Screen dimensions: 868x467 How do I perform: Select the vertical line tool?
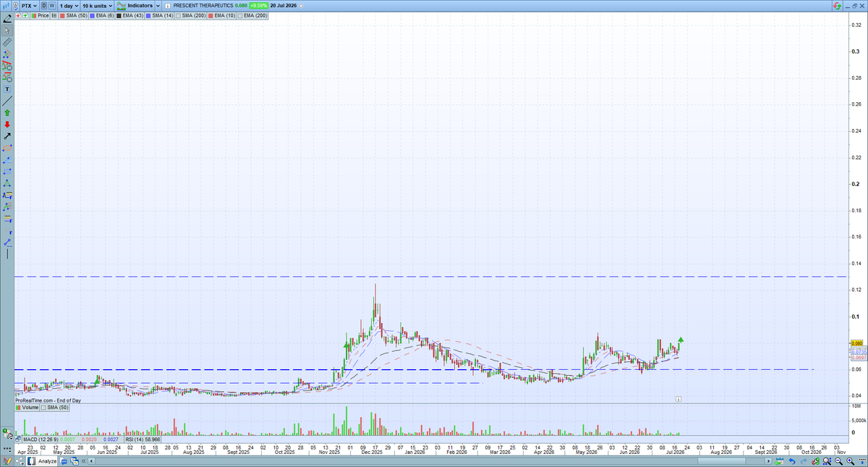tap(7, 253)
